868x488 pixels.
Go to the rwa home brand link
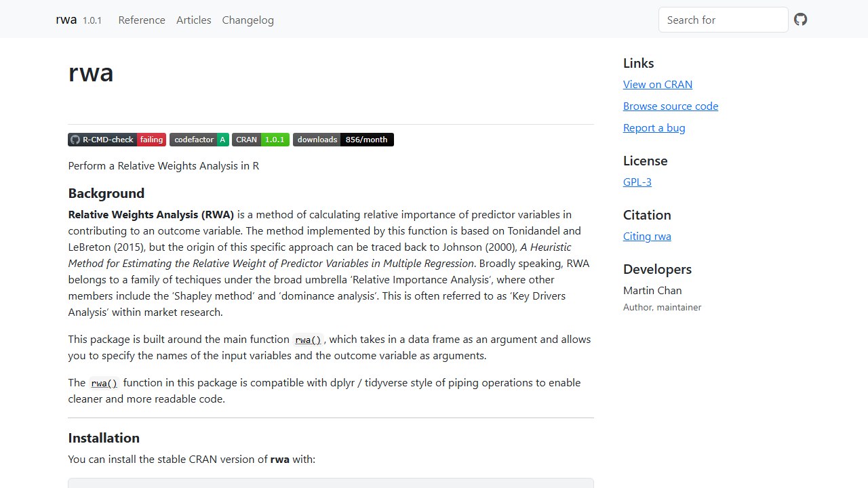(x=66, y=20)
